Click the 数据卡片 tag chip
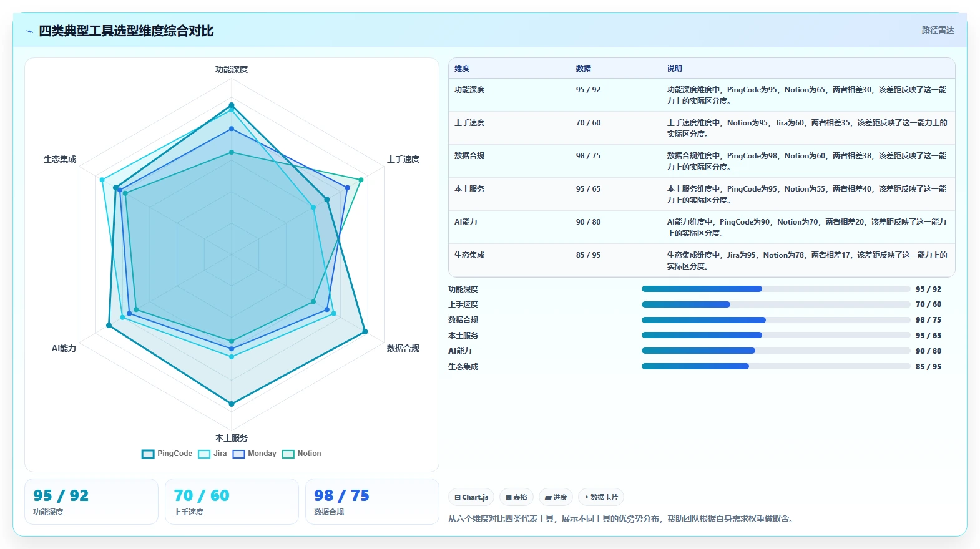Viewport: 980px width, 549px height. [601, 497]
